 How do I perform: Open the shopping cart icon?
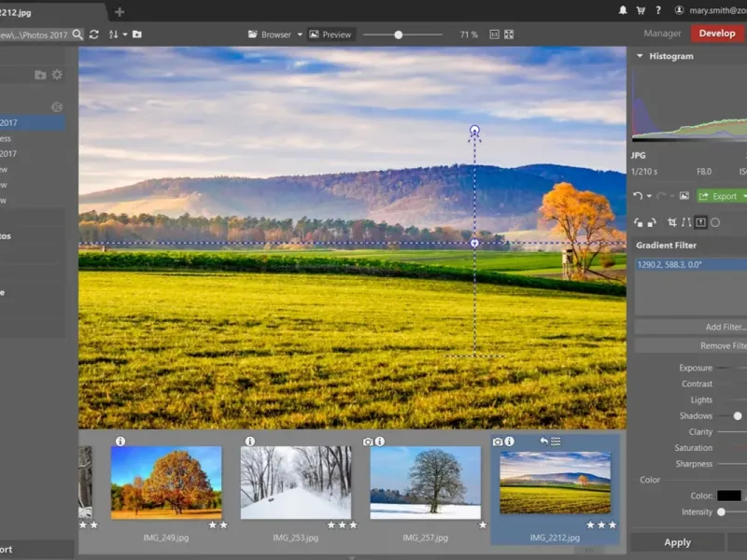pyautogui.click(x=641, y=10)
